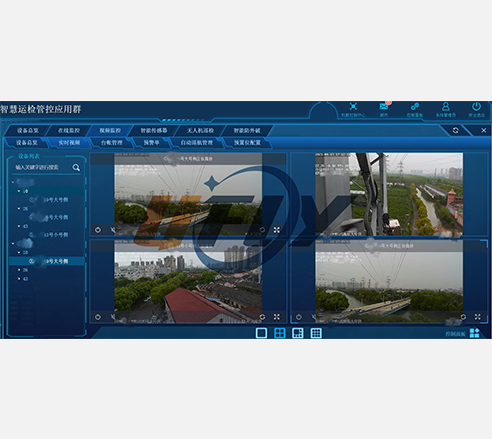Refresh the top-left video stream
Viewport: 492px width, 439px height.
tap(262, 230)
